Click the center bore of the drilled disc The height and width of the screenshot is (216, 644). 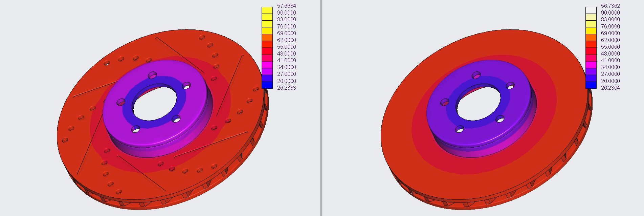pyautogui.click(x=155, y=104)
